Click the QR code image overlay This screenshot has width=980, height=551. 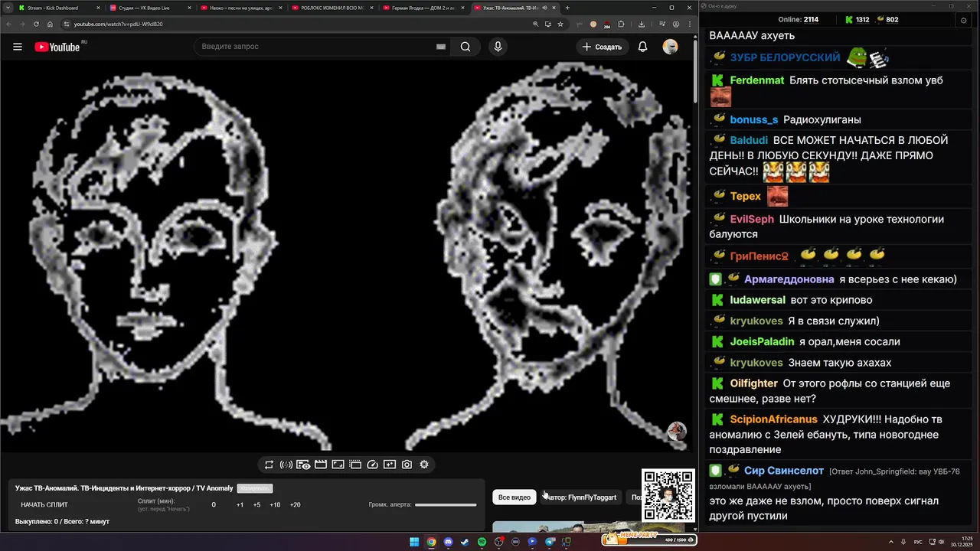tap(668, 495)
